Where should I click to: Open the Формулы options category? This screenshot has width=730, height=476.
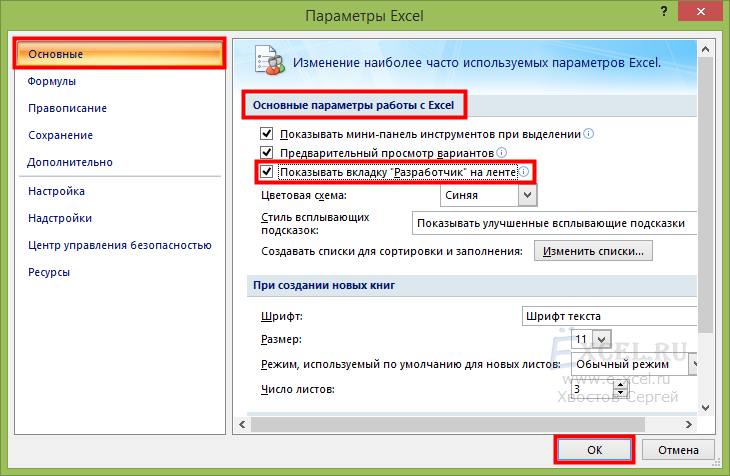tap(52, 81)
